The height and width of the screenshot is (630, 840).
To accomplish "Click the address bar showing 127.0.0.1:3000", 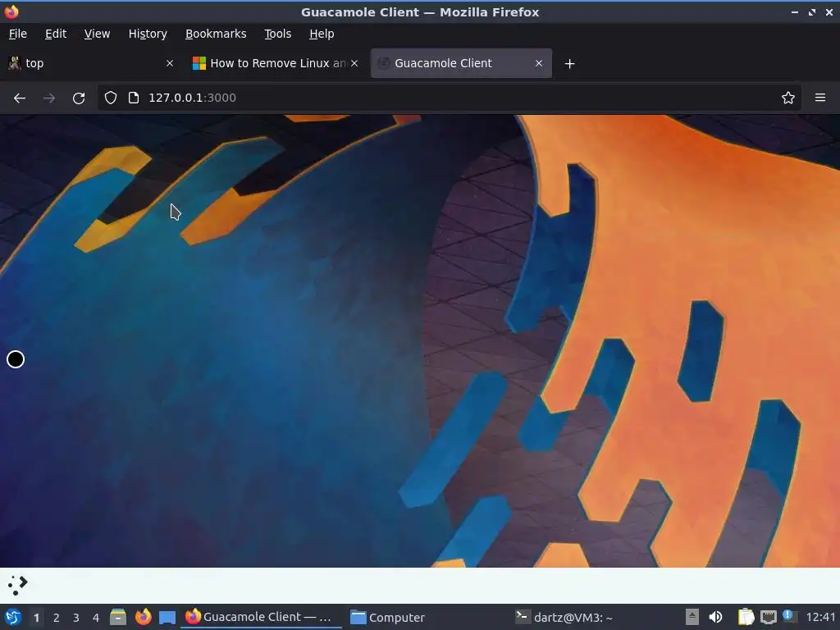I will click(x=449, y=98).
